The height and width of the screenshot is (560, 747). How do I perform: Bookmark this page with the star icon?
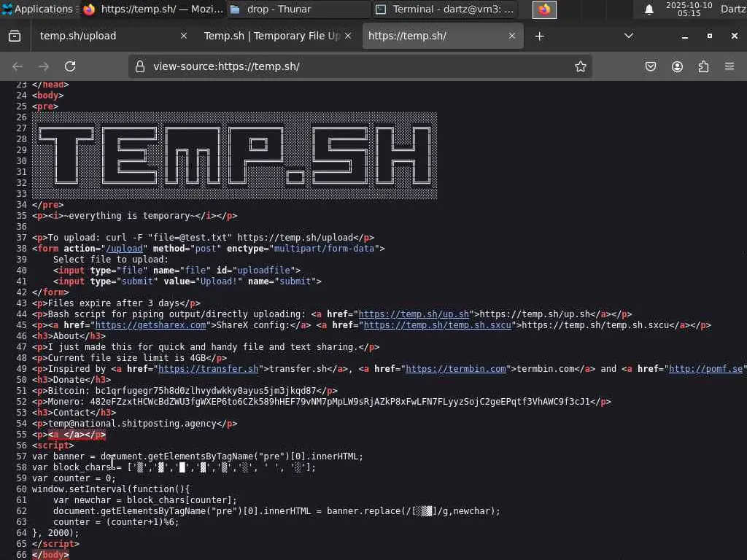(x=580, y=66)
